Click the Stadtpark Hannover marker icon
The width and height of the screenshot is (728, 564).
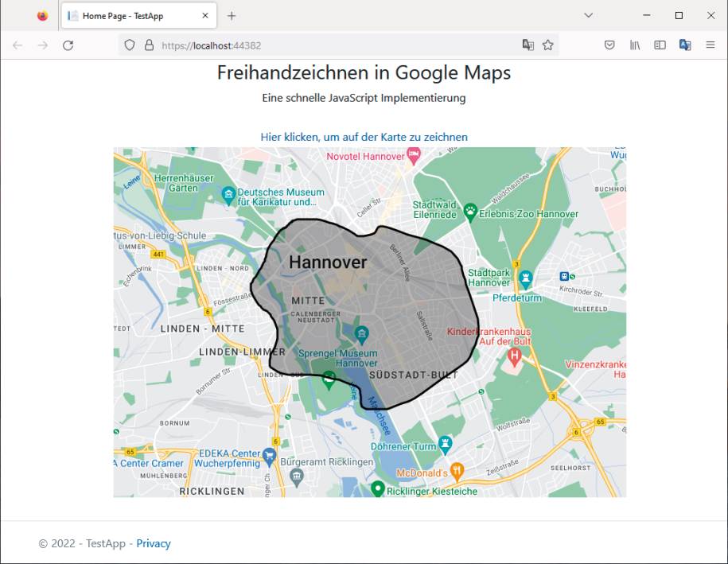coord(526,279)
